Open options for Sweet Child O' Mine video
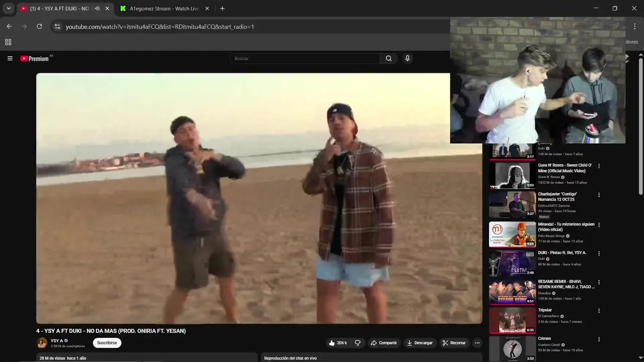644x362 pixels. [x=599, y=166]
